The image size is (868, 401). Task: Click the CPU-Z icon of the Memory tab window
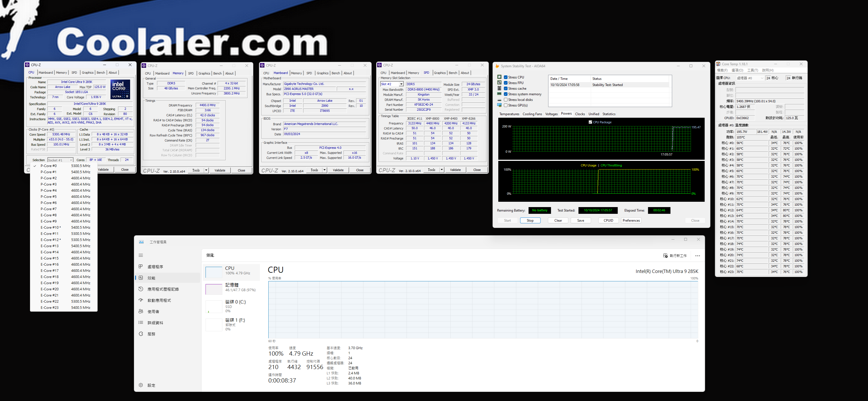[x=144, y=66]
